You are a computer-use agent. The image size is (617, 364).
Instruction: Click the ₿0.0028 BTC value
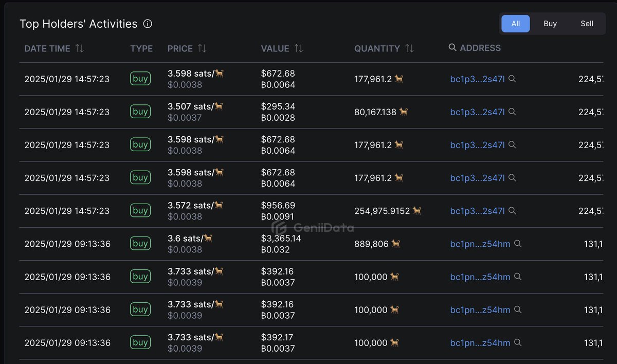tap(278, 118)
